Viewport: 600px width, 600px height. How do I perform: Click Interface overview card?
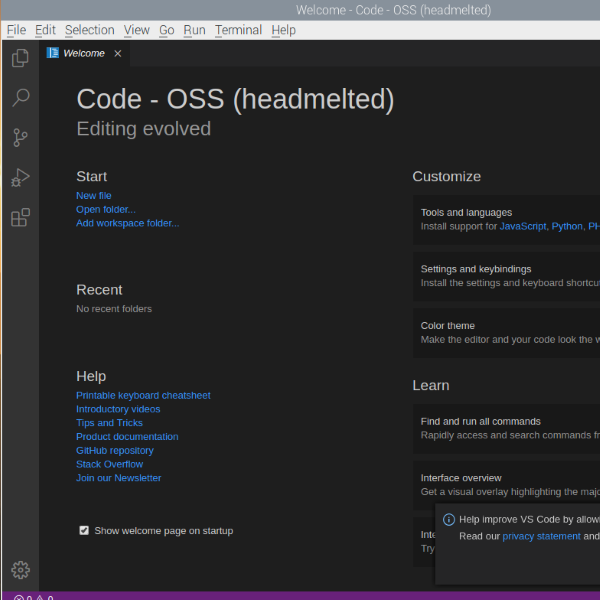click(x=506, y=485)
